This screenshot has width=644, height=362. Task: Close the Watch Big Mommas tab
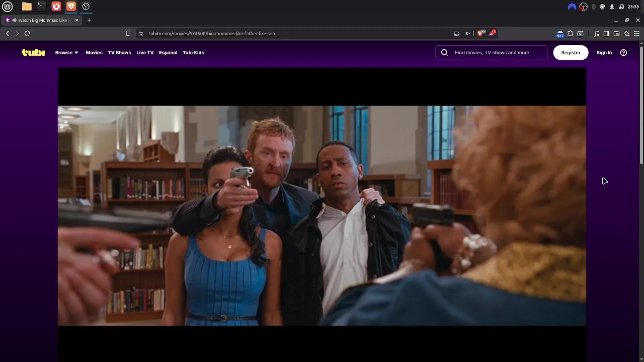coord(76,20)
